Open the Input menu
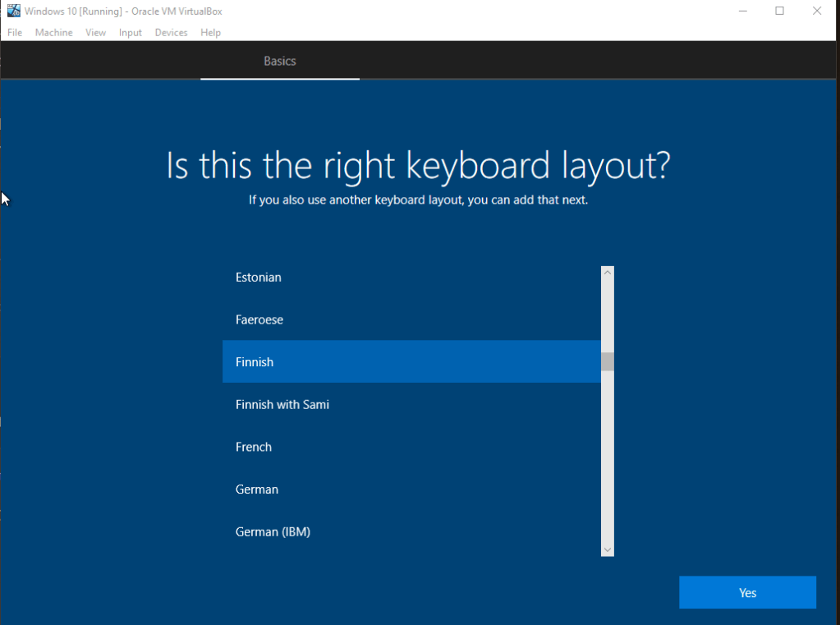The height and width of the screenshot is (625, 840). pyautogui.click(x=130, y=33)
